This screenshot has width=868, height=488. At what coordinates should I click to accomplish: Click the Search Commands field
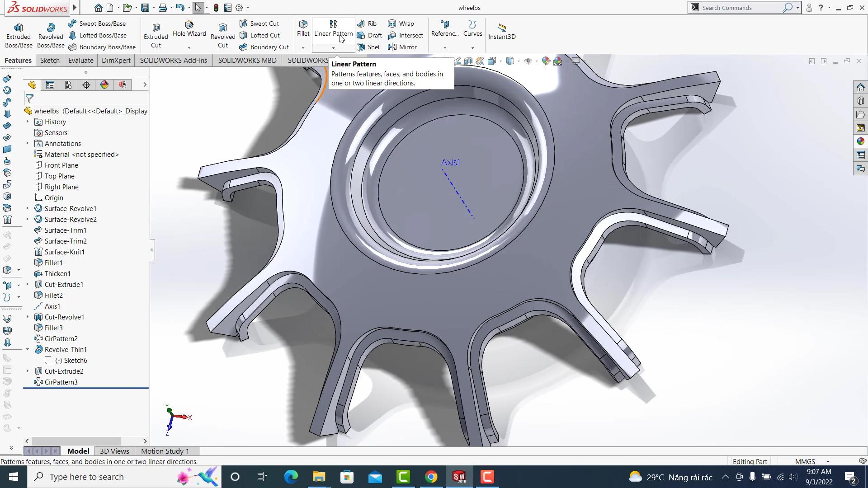pyautogui.click(x=741, y=8)
